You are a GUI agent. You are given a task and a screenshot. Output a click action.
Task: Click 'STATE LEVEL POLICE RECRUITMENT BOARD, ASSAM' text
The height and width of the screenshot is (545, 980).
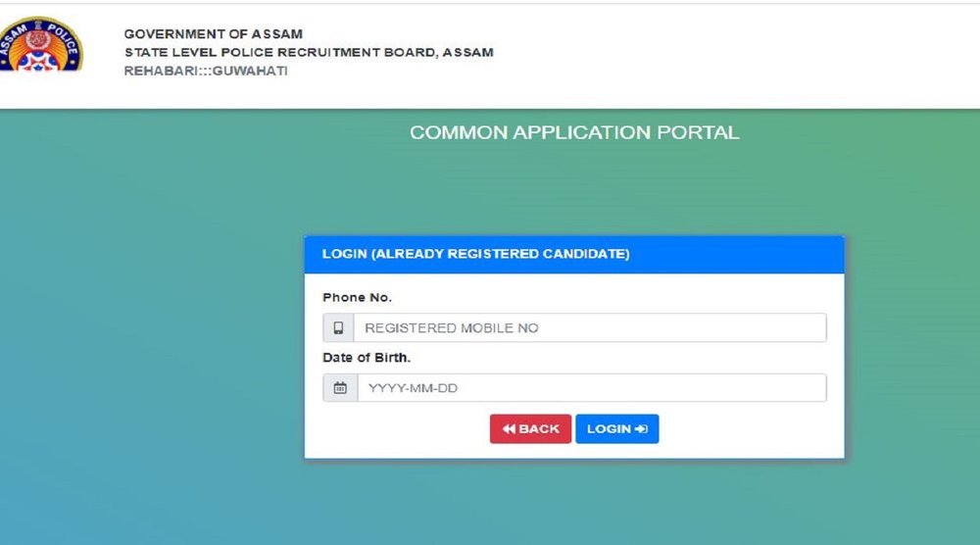[308, 53]
